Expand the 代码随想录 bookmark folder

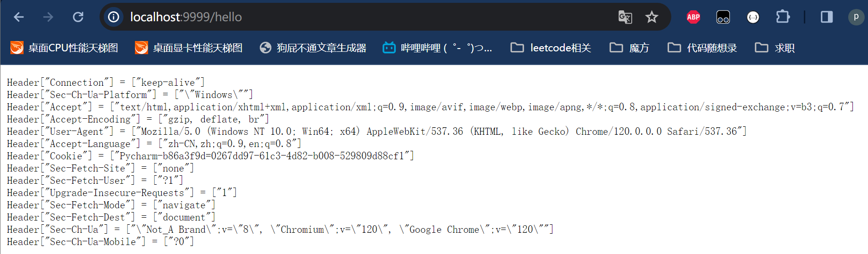pos(702,48)
